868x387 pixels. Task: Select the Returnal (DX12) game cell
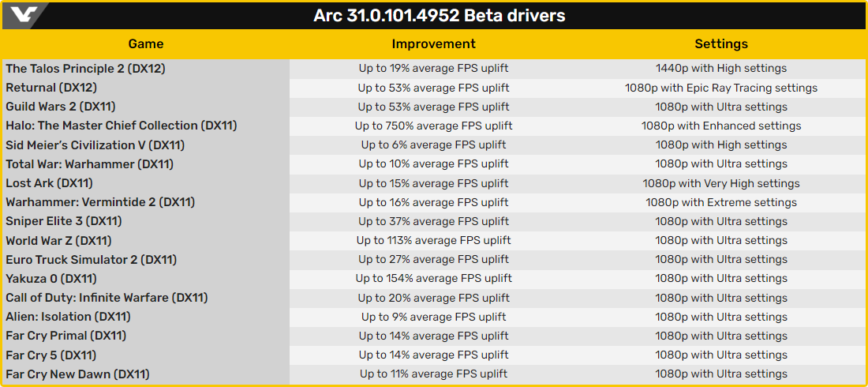51,88
